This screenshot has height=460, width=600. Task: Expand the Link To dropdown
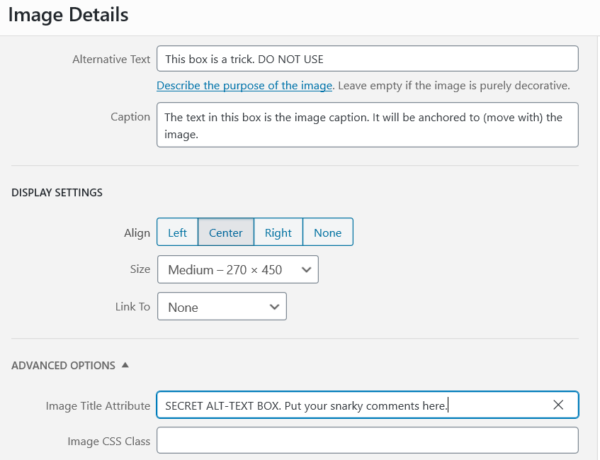(221, 307)
